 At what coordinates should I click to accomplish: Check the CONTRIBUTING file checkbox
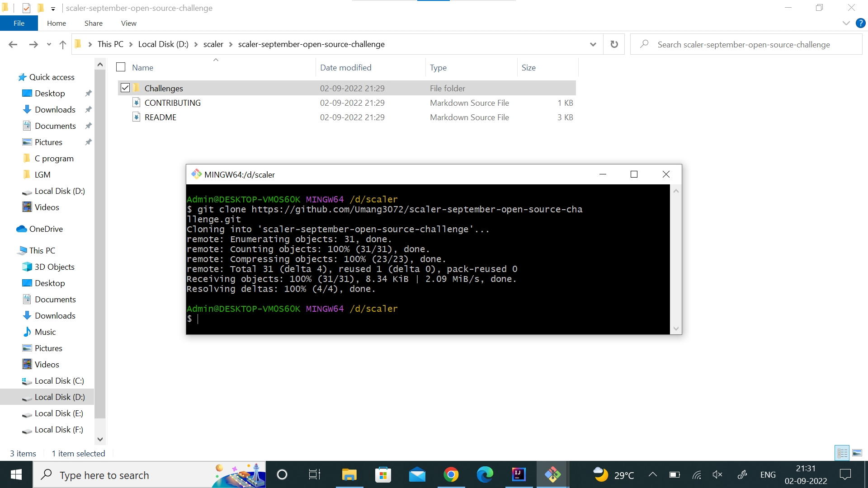click(x=125, y=103)
